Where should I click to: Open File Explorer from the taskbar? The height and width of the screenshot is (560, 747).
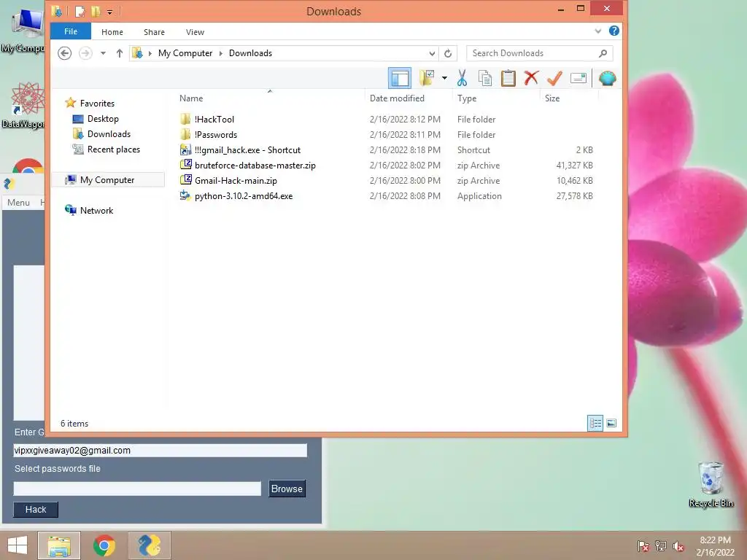click(59, 545)
